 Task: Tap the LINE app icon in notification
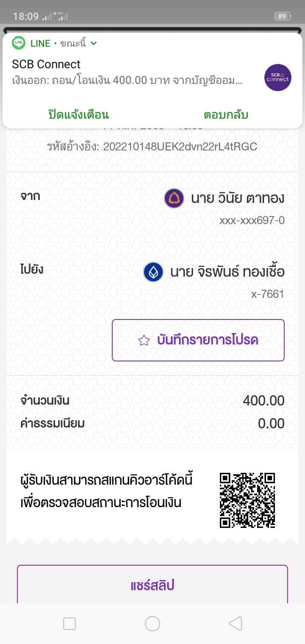18,43
